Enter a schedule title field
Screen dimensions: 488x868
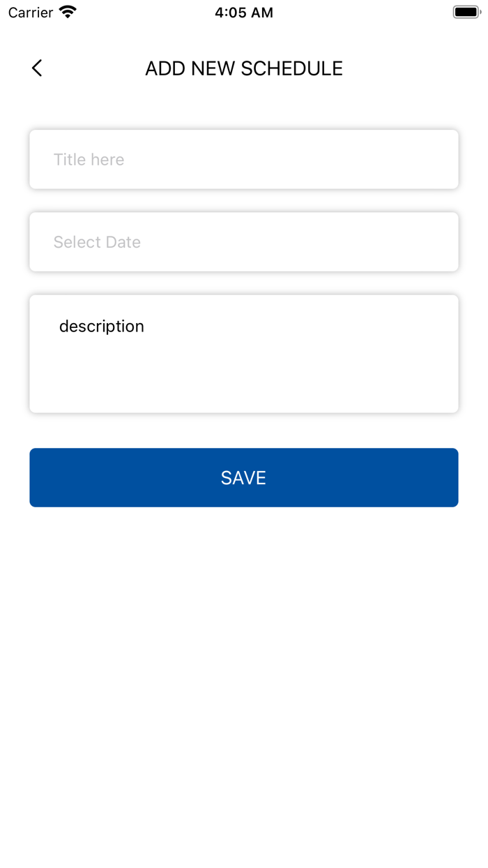tap(244, 159)
